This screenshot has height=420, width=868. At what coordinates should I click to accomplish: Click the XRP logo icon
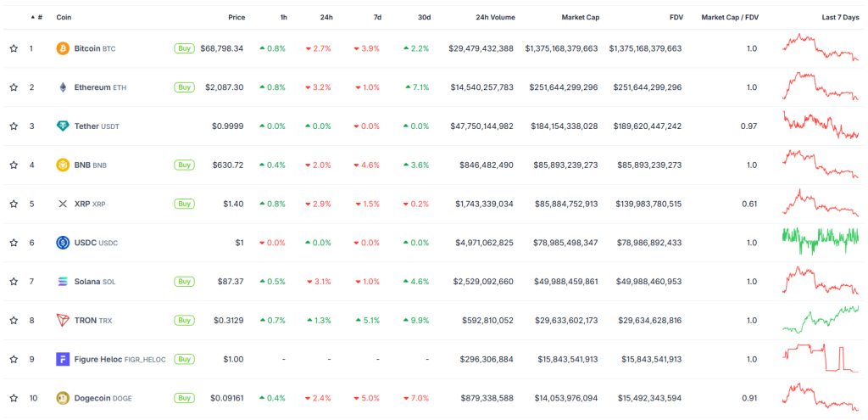[63, 204]
